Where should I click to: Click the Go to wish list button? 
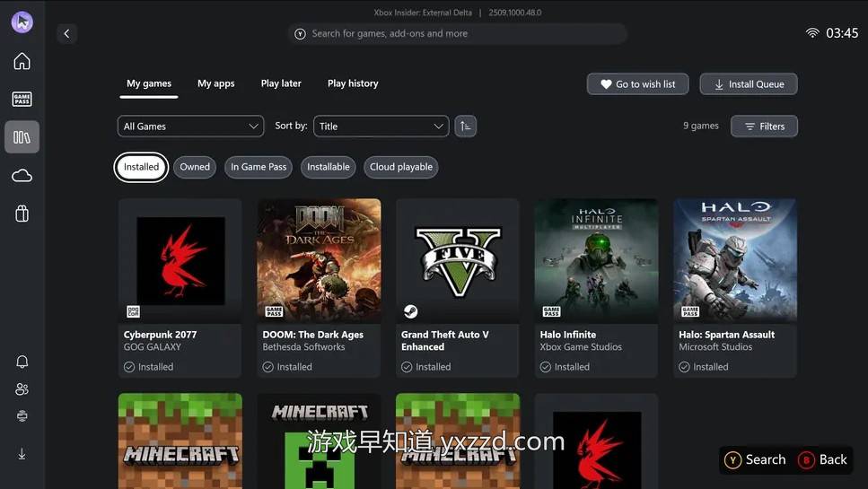coord(637,84)
